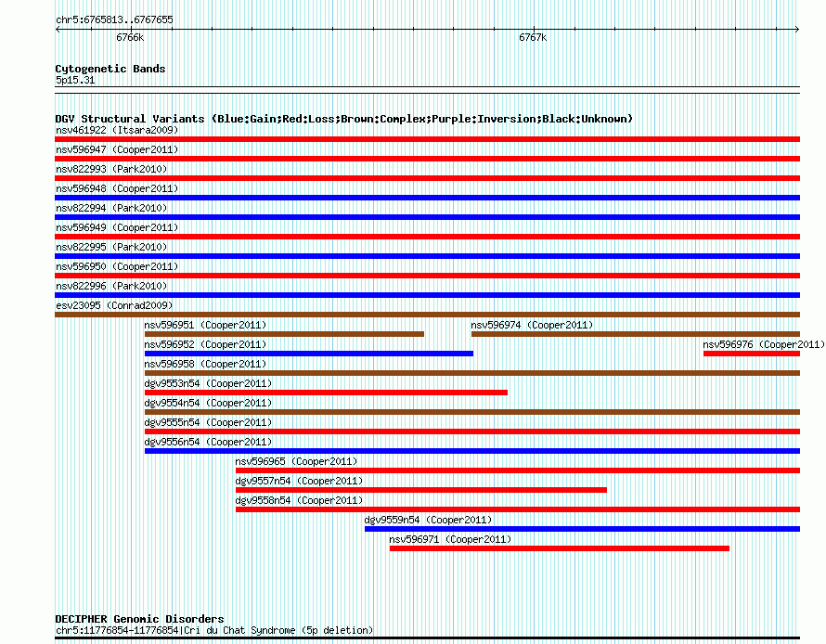826x644 pixels.
Task: Click nsv596948 (Cooper2011) label
Action: point(117,188)
